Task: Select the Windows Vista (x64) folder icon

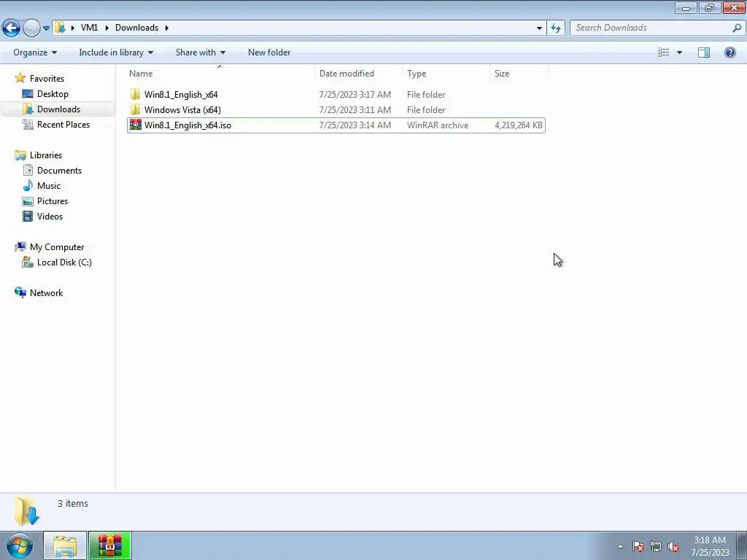Action: [x=135, y=109]
